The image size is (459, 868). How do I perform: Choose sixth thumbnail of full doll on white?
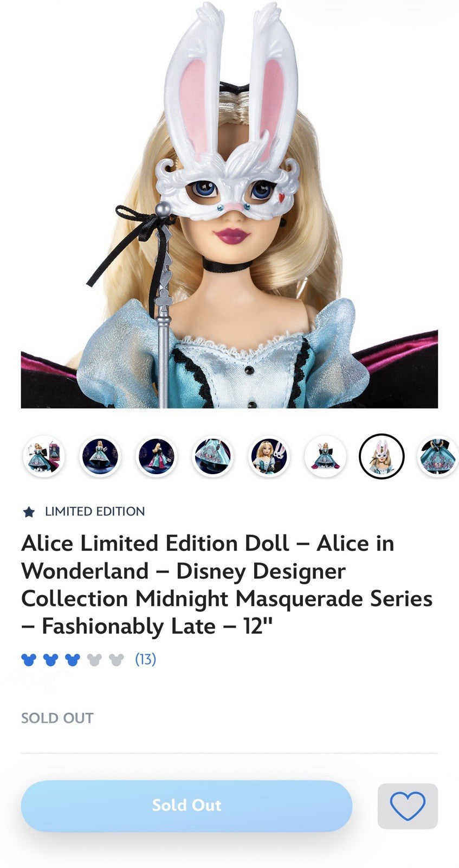pos(325,456)
